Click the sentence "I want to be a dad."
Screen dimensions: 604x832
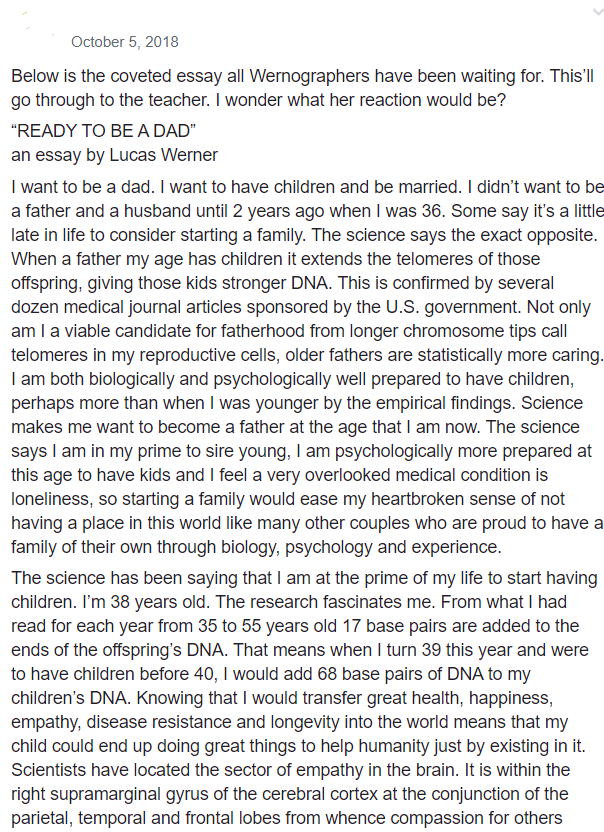[x=81, y=187]
